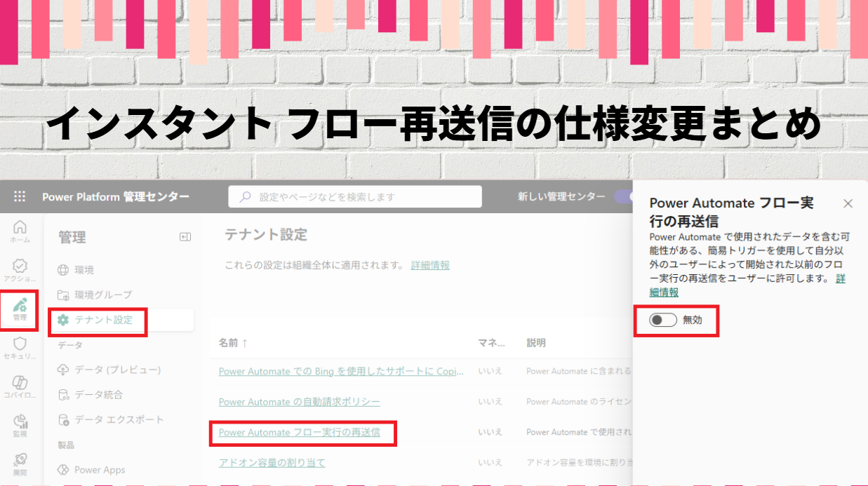Image resolution: width=868 pixels, height=486 pixels.
Task: Toggle the フロー実行の再送信 switch from 無効
Action: (x=663, y=320)
